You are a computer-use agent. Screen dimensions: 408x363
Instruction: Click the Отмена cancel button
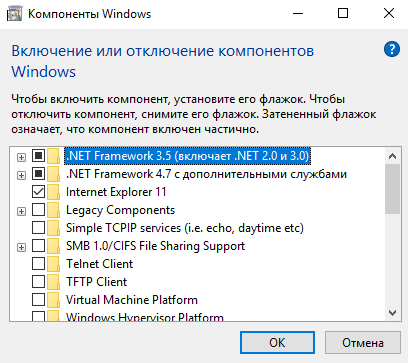pos(363,343)
